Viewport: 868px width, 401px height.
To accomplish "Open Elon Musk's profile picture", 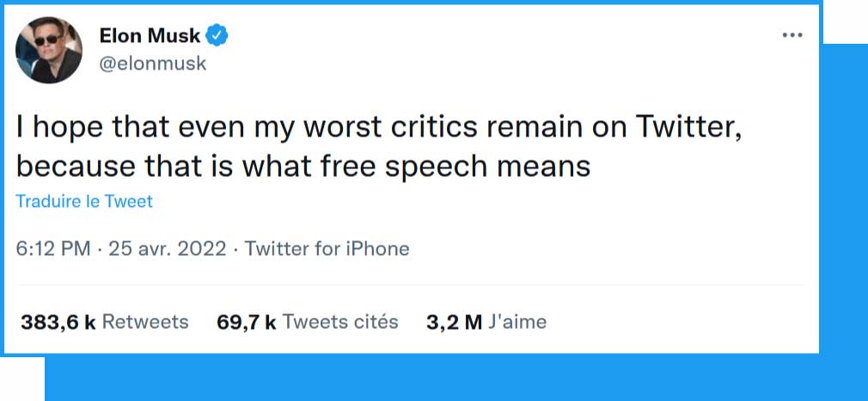I will (x=49, y=49).
